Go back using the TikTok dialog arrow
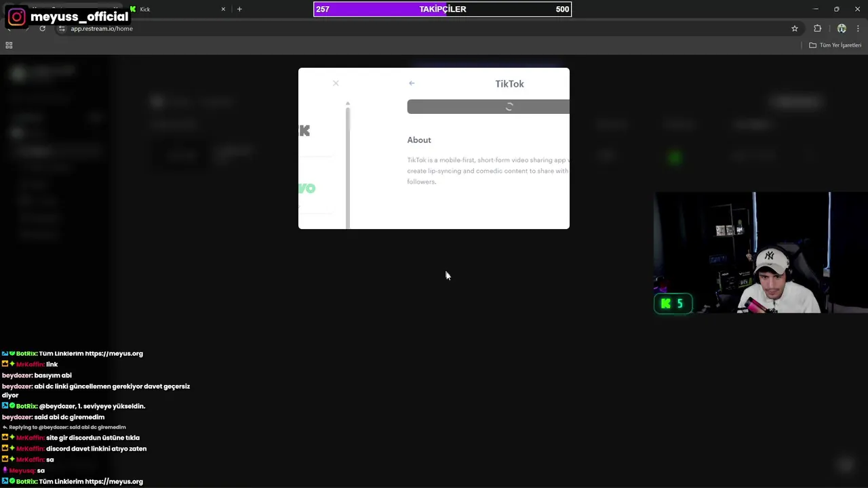 [x=412, y=83]
